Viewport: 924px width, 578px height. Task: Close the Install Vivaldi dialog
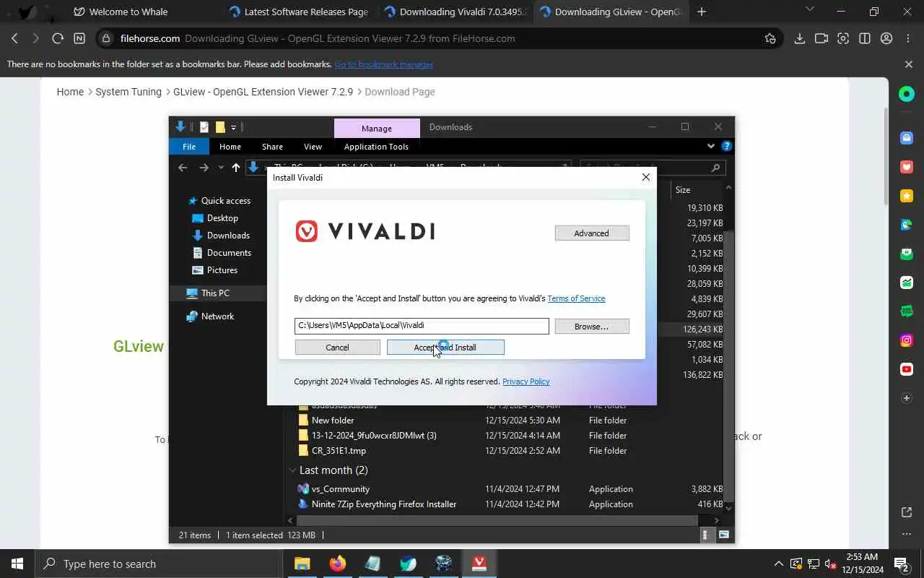point(646,177)
